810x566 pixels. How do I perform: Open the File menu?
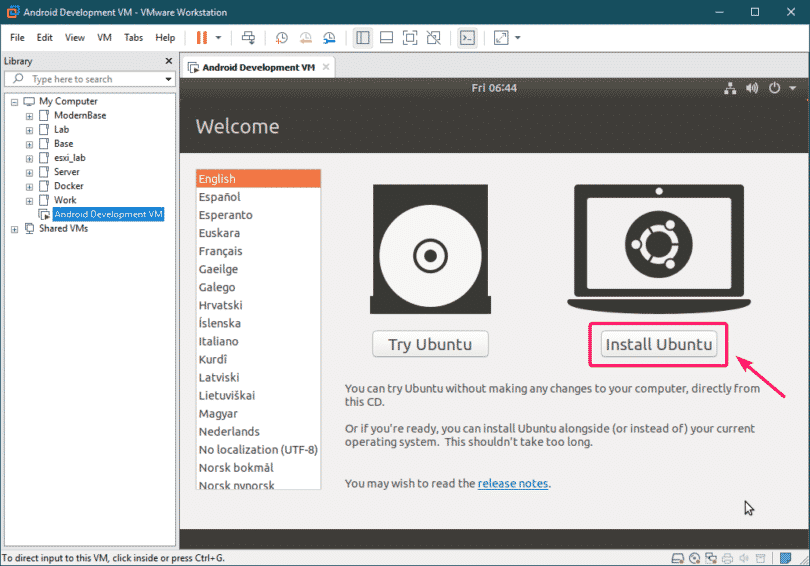tap(17, 38)
